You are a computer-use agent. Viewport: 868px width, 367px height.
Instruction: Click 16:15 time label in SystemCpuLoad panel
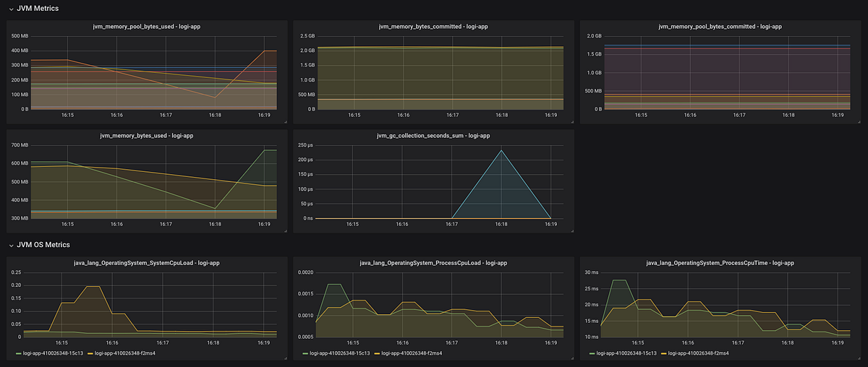pos(61,342)
